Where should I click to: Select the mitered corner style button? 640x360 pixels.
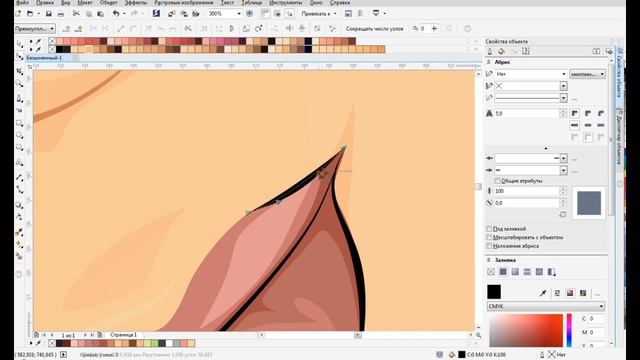(575, 113)
